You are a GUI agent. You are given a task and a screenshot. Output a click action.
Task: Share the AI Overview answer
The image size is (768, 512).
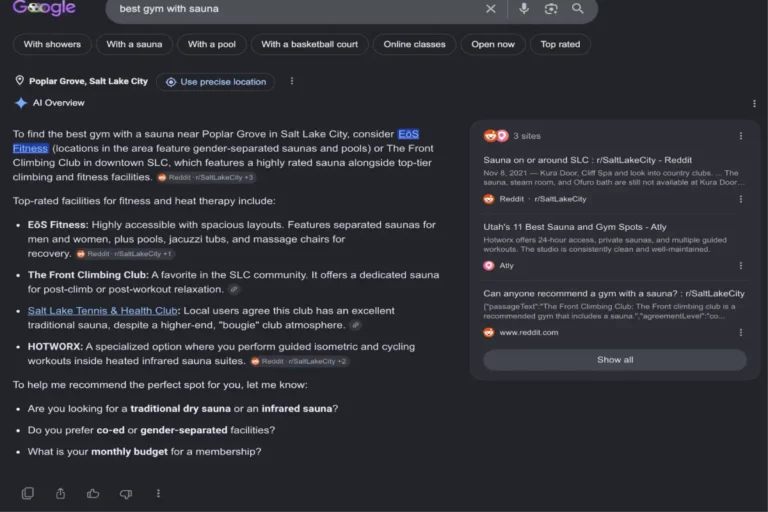point(60,493)
